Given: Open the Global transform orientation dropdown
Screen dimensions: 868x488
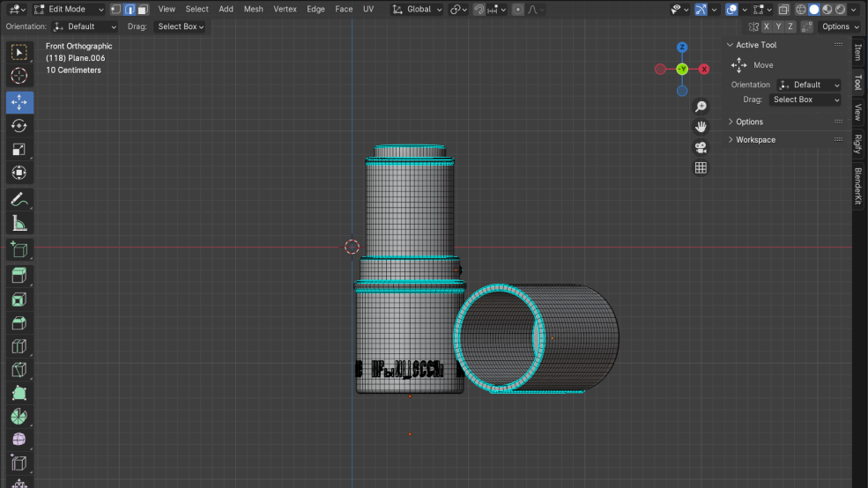Looking at the screenshot, I should pos(417,9).
